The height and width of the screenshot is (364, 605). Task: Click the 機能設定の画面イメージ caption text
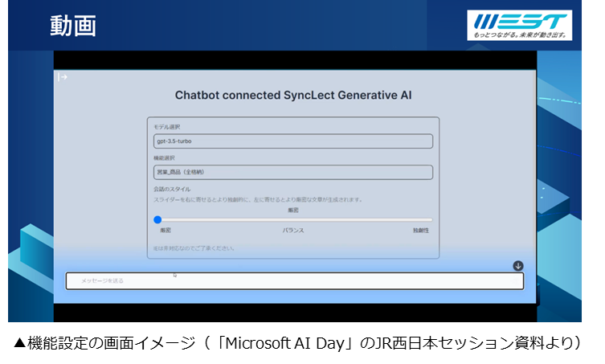pyautogui.click(x=297, y=343)
